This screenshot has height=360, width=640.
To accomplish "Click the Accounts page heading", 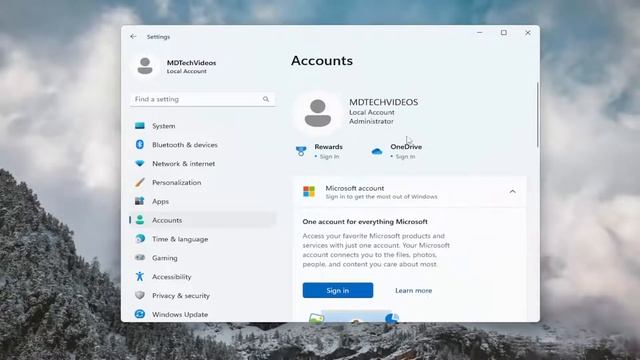I will tap(322, 60).
